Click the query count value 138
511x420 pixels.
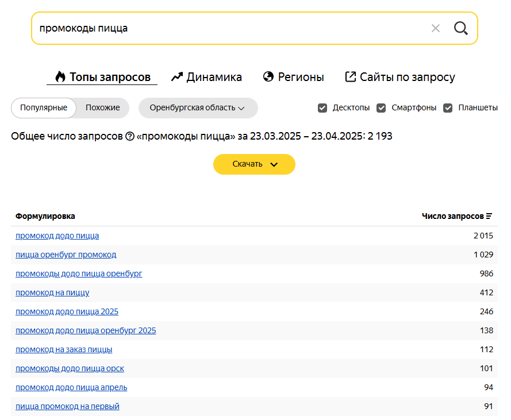click(x=486, y=330)
